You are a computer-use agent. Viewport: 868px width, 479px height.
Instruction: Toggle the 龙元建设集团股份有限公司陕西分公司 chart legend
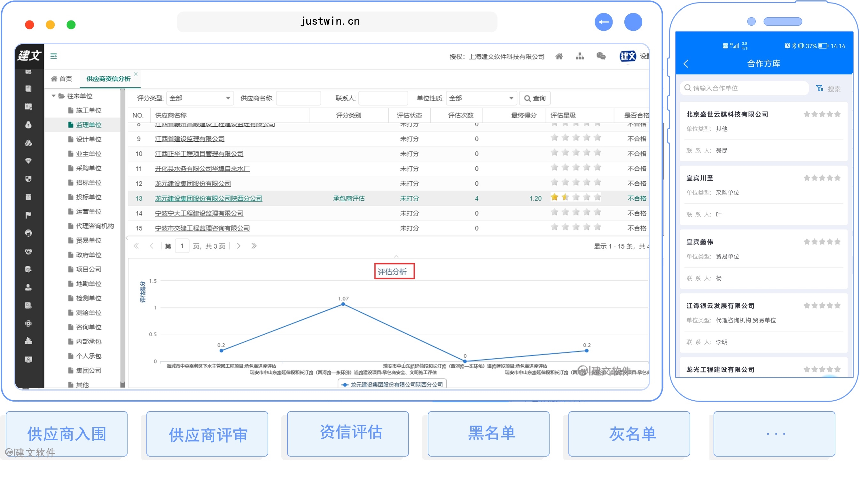pos(392,385)
